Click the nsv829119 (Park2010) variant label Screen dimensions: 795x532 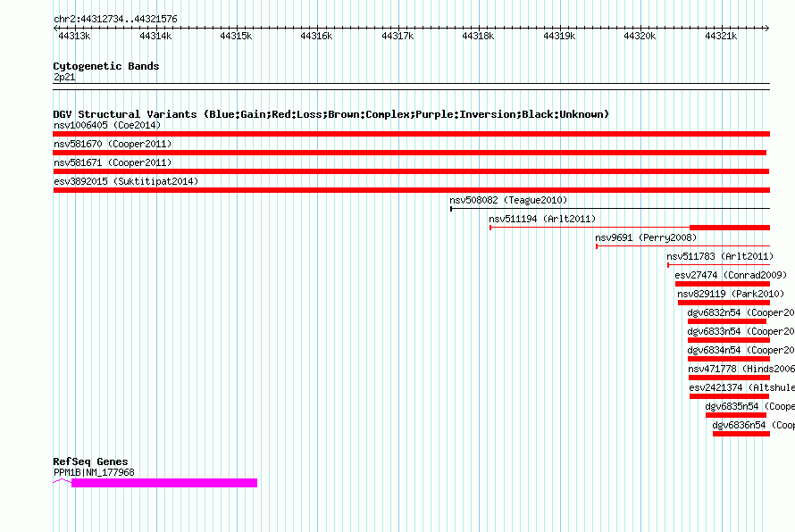coord(731,294)
